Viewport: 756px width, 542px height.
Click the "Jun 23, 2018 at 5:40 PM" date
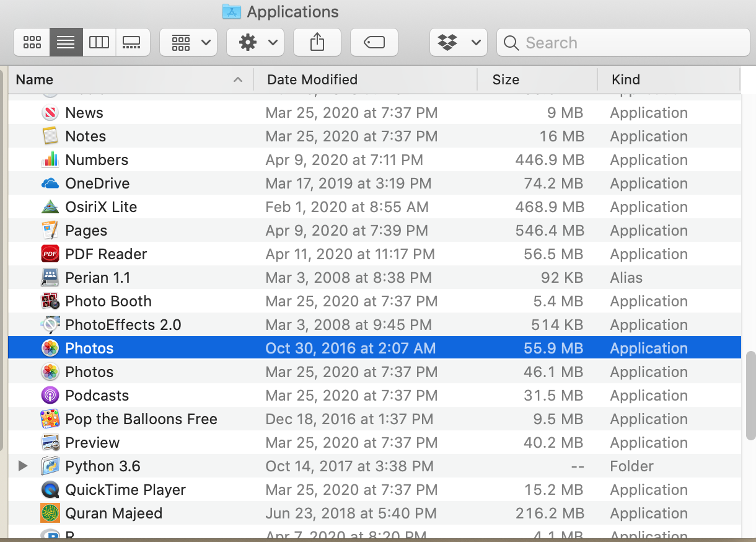(351, 513)
